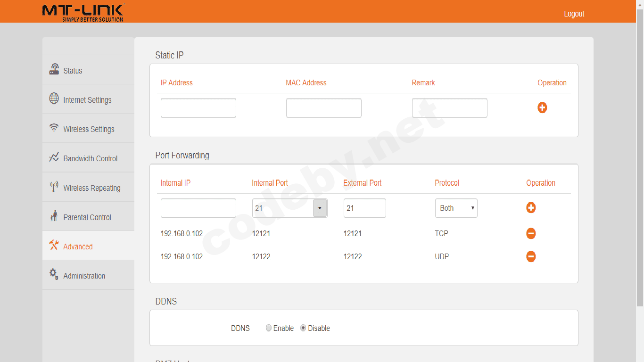Select Parental Control menu item
Image resolution: width=644 pixels, height=362 pixels.
coord(88,216)
